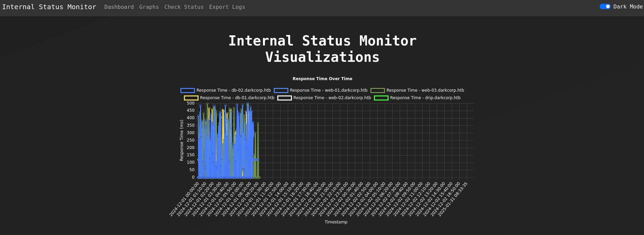Viewport: 644px width, 235px height.
Task: Go to the Graphs page
Action: [x=149, y=7]
